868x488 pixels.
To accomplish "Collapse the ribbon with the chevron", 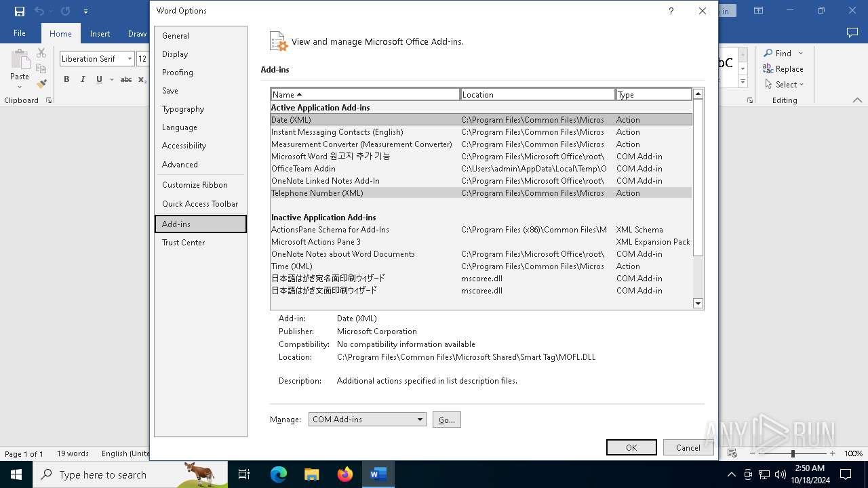I will click(x=857, y=100).
